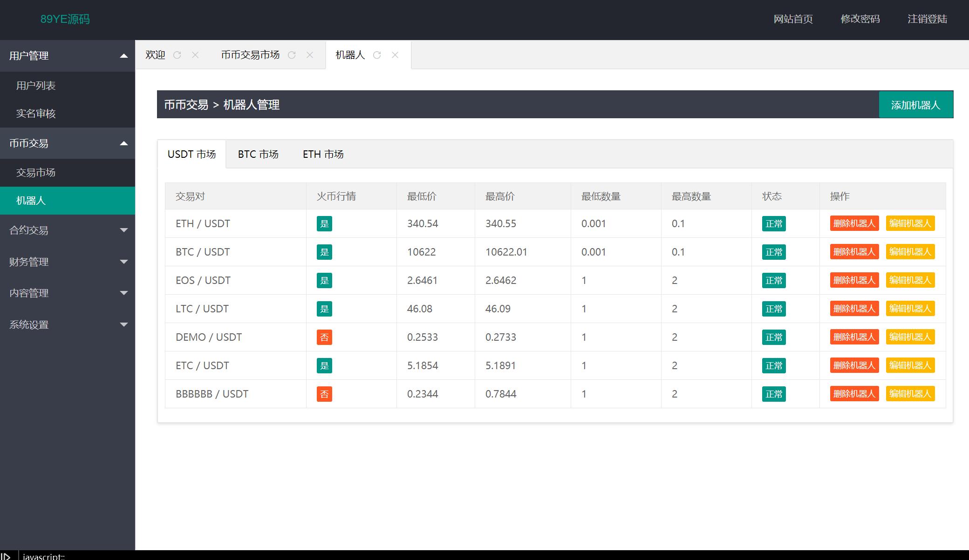969x560 pixels.
Task: Click the 否 badge in the DEMO / USDT row
Action: (324, 337)
